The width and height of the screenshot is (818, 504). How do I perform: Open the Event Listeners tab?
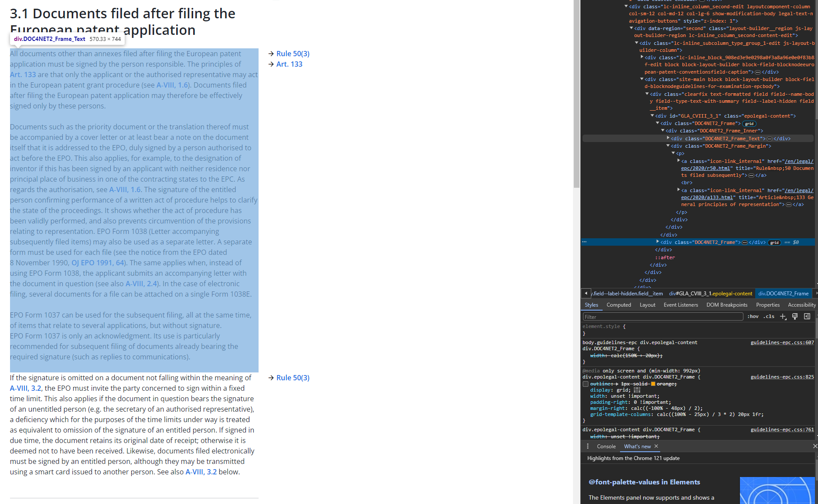coord(681,305)
